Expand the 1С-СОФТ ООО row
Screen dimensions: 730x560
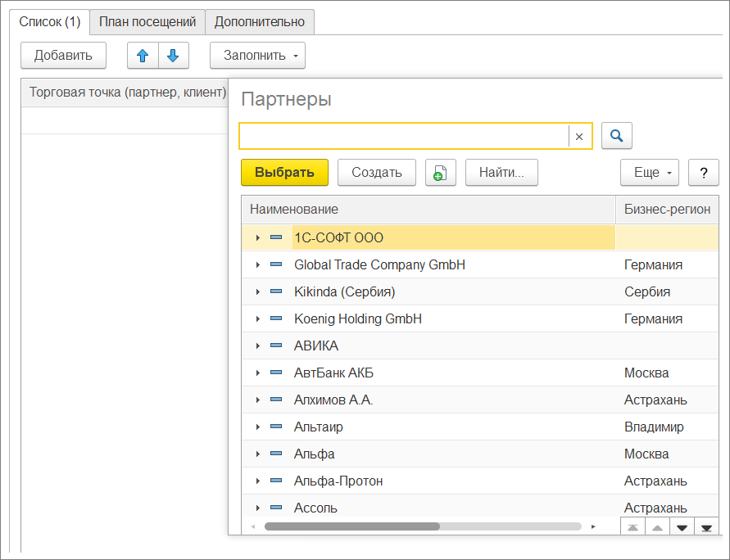point(258,237)
